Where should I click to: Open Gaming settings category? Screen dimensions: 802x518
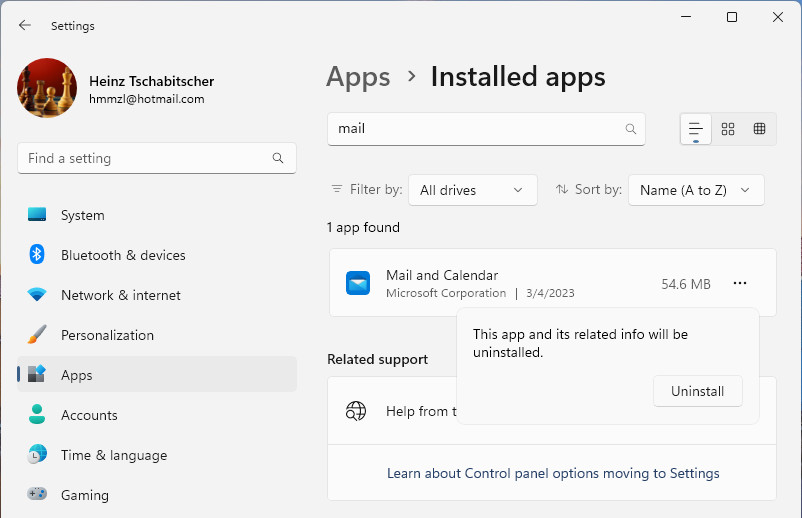coord(157,494)
